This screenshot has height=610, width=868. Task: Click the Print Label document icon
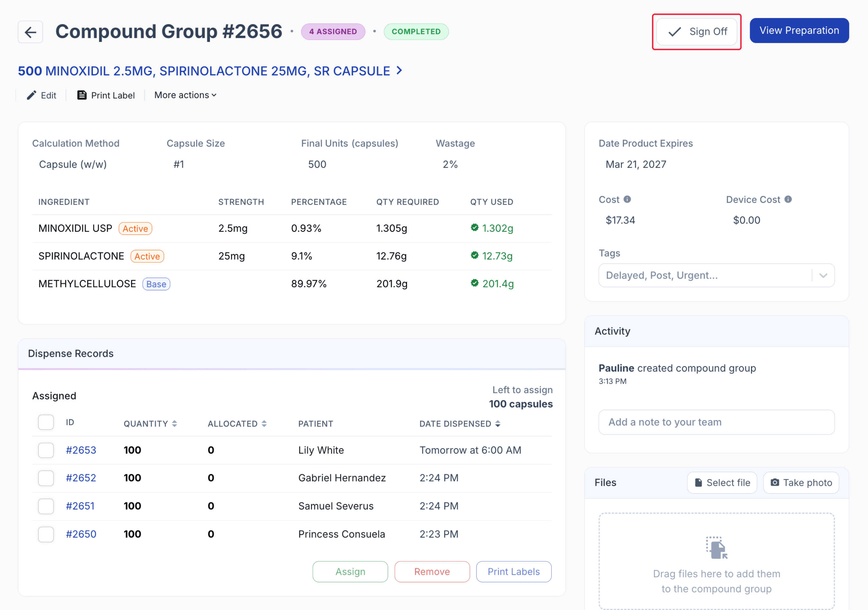82,95
